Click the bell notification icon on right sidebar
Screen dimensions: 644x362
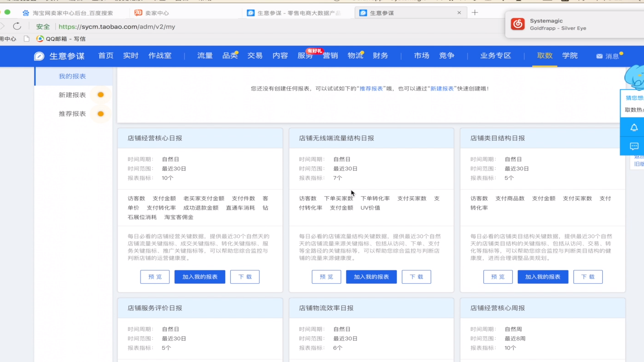634,128
